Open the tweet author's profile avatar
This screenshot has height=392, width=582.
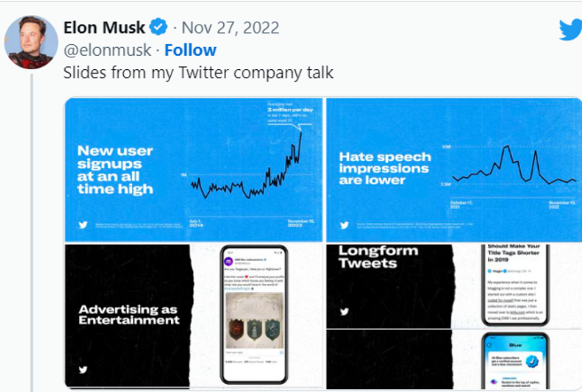tap(31, 42)
